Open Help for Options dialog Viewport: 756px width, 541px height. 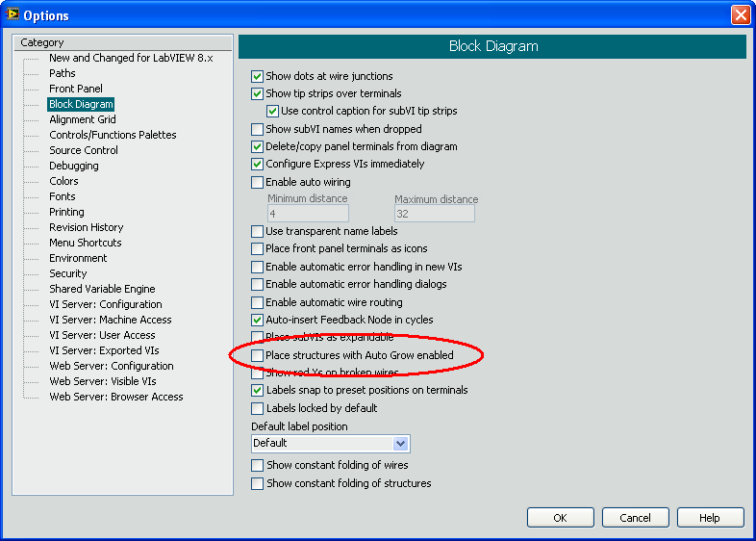(710, 518)
